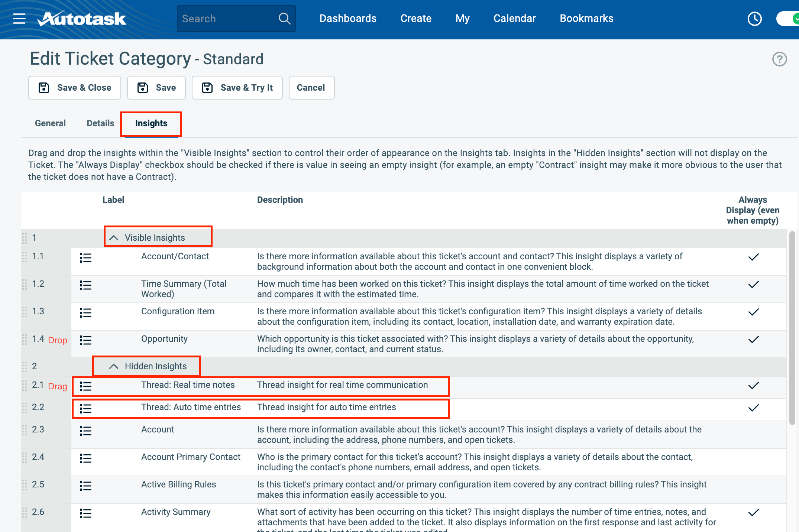Click the Cancel button

(311, 88)
